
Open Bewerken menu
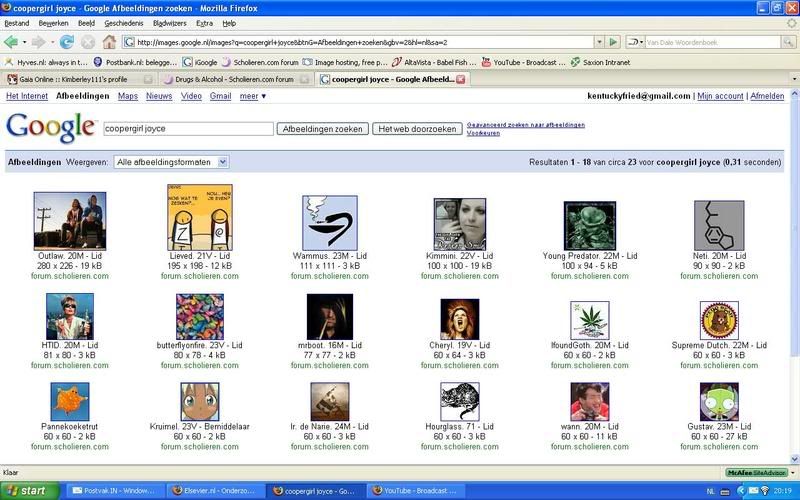coord(53,23)
